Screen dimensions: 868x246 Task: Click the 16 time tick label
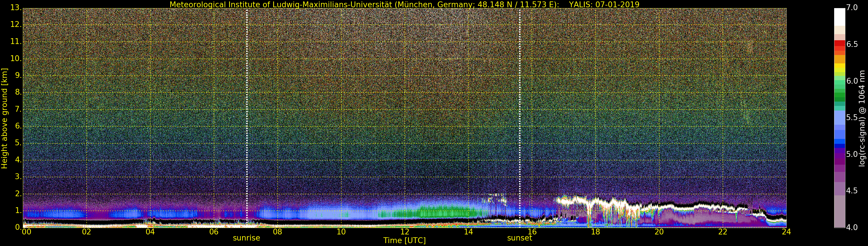(x=532, y=232)
